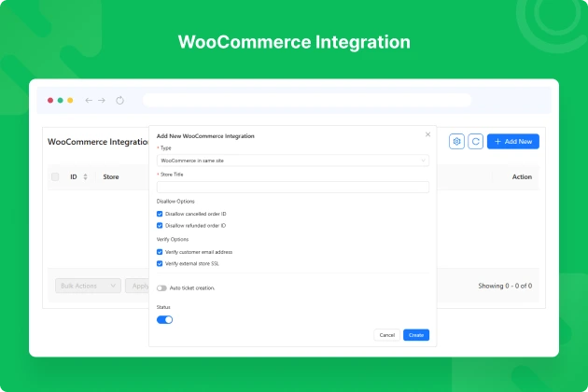This screenshot has height=392, width=588.
Task: Uncheck Verify customer email address
Action: coord(160,252)
